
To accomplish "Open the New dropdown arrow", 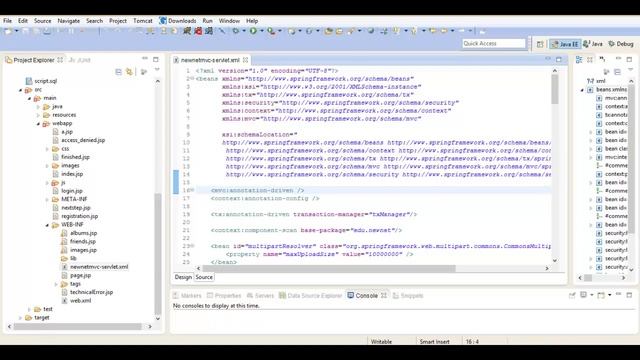I will coord(17,31).
